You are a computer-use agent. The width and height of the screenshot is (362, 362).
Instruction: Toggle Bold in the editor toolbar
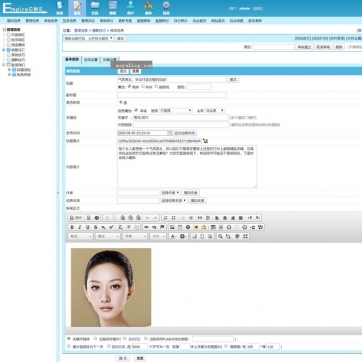72,227
